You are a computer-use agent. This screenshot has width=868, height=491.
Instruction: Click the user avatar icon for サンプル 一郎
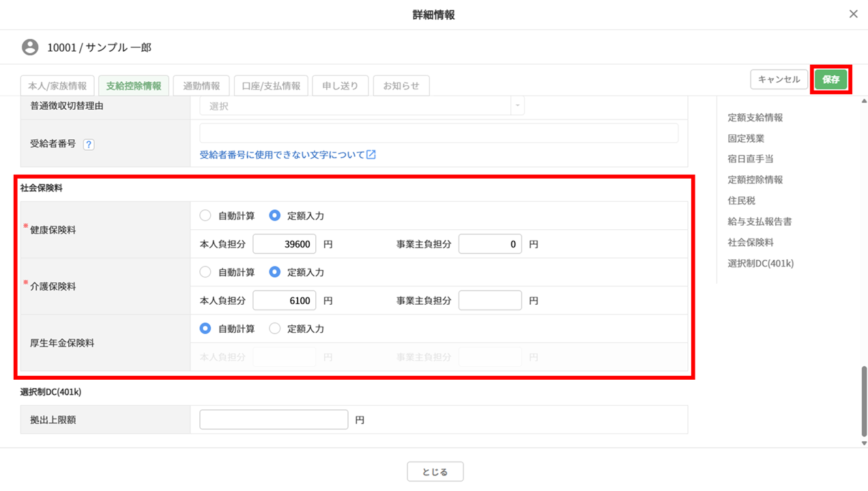(30, 48)
